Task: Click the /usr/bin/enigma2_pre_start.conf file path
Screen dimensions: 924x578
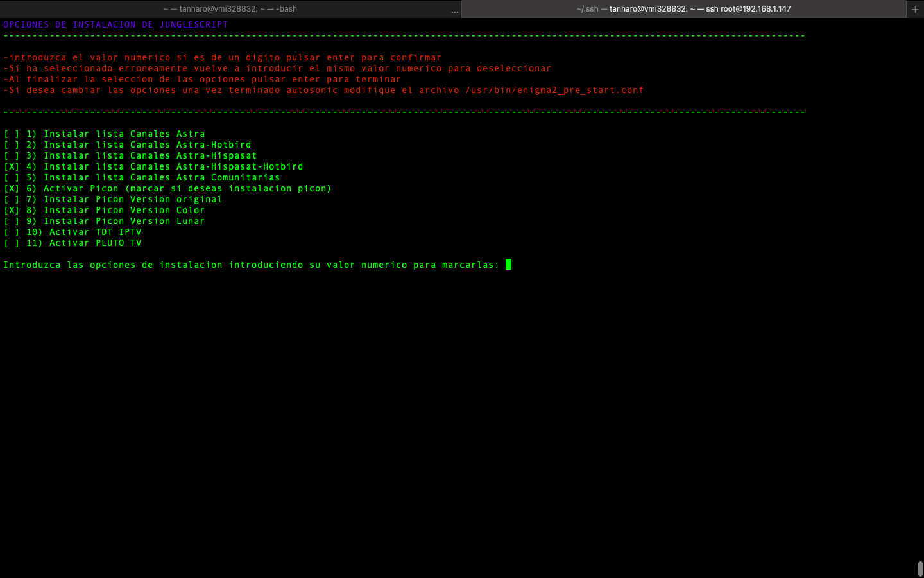Action: click(554, 91)
